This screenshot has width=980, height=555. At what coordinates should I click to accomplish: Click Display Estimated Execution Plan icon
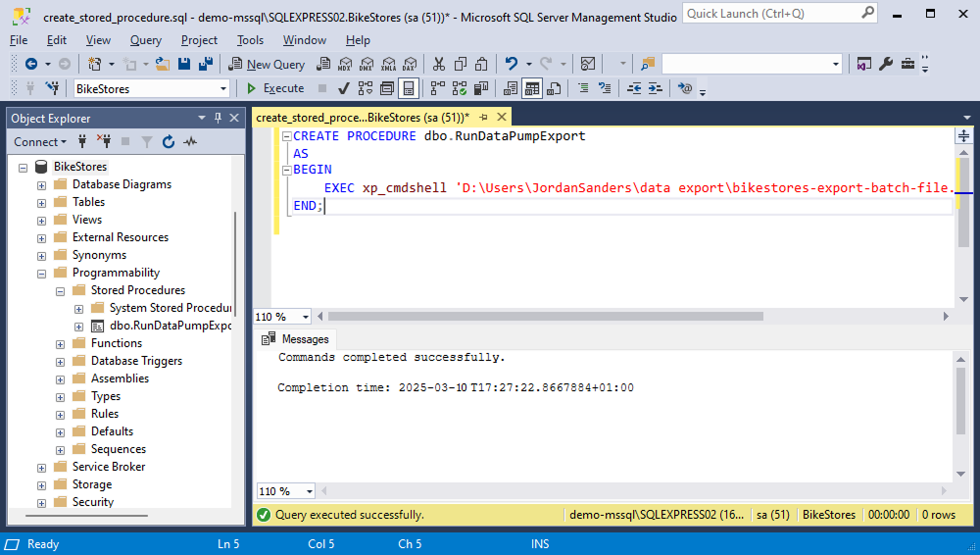365,89
